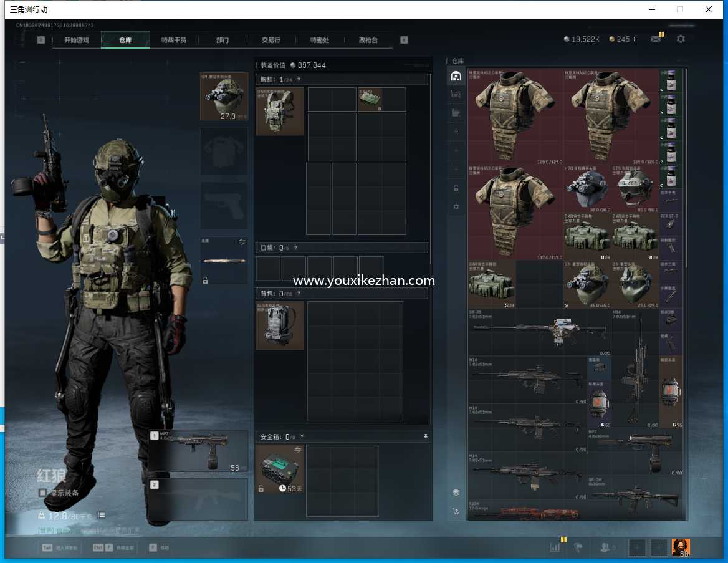Image resolution: width=728 pixels, height=563 pixels.
Task: Enable the 显示装备 checkbox
Action: [42, 493]
